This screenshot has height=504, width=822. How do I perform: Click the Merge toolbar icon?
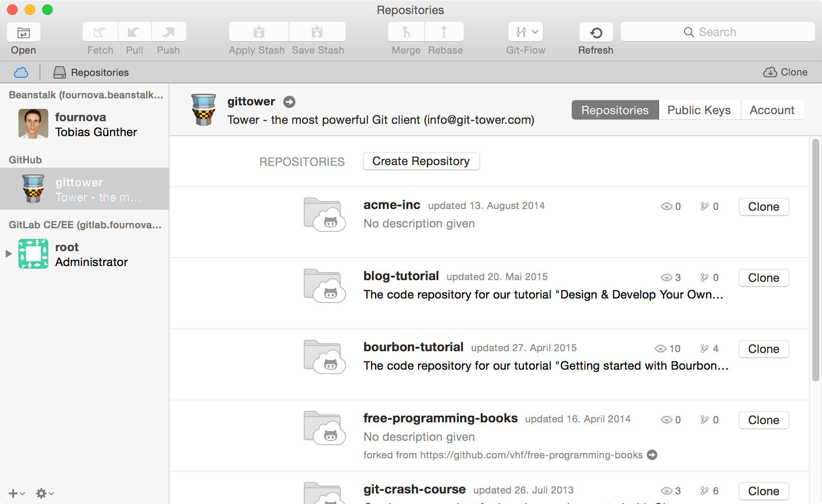(x=406, y=32)
